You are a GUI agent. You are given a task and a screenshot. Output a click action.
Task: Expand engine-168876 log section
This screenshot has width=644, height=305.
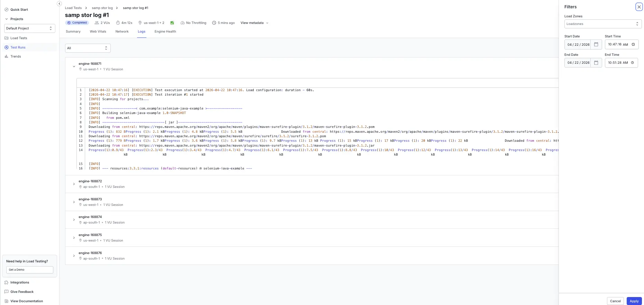pyautogui.click(x=74, y=256)
